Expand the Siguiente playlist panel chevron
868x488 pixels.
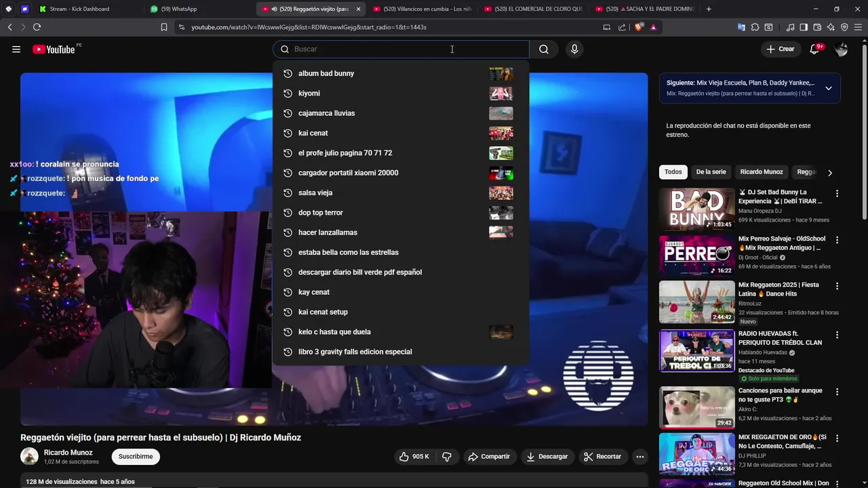click(x=828, y=88)
